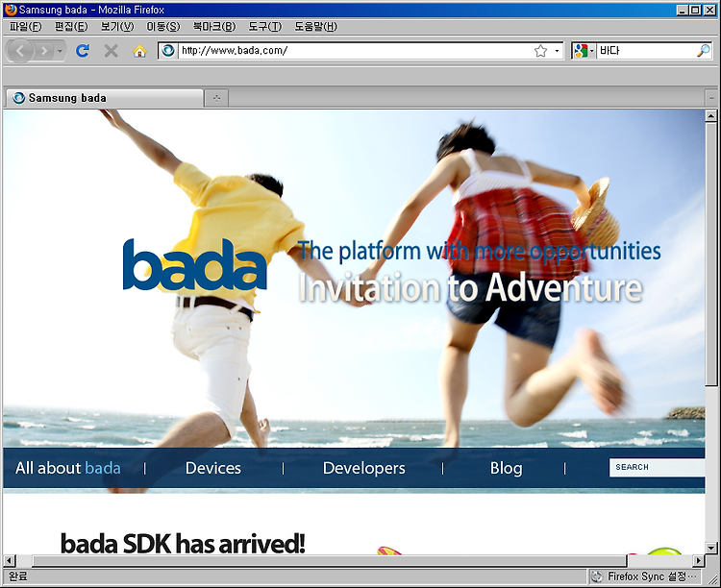Click the vertical scrollbar thumb

[x=710, y=254]
